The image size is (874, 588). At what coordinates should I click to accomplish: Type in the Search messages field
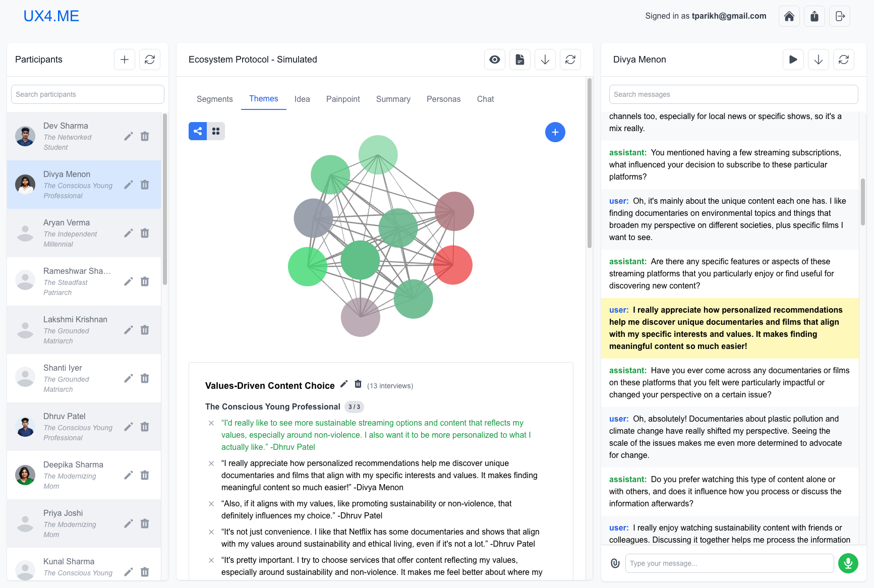733,94
